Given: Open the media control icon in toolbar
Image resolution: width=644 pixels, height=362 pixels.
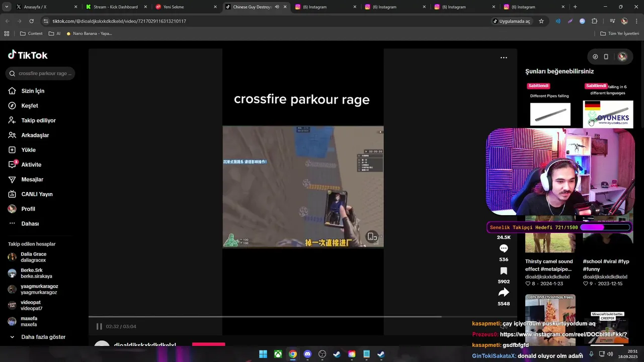Looking at the screenshot, I should [x=612, y=21].
